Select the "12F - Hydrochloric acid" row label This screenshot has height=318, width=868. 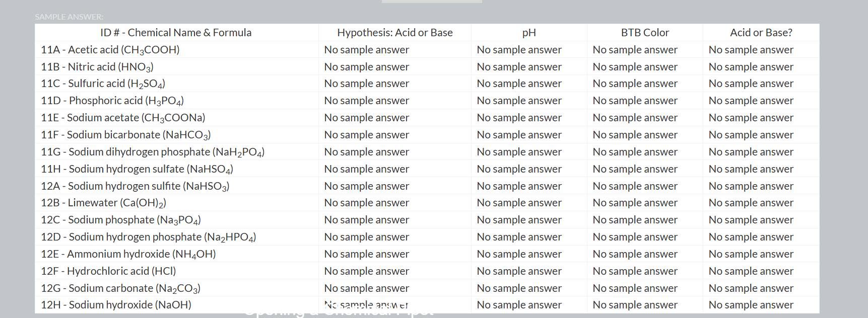coord(108,271)
